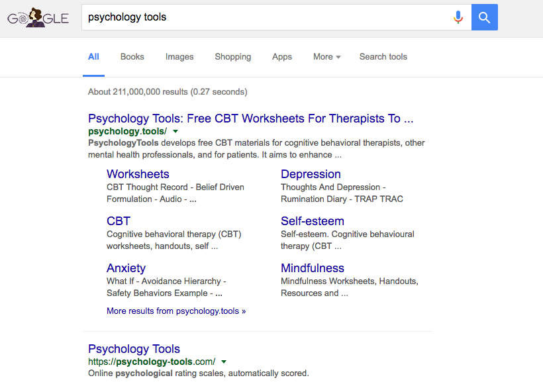Screen dimensions: 543x392
Task: Open the Images results tab
Action: [x=179, y=57]
